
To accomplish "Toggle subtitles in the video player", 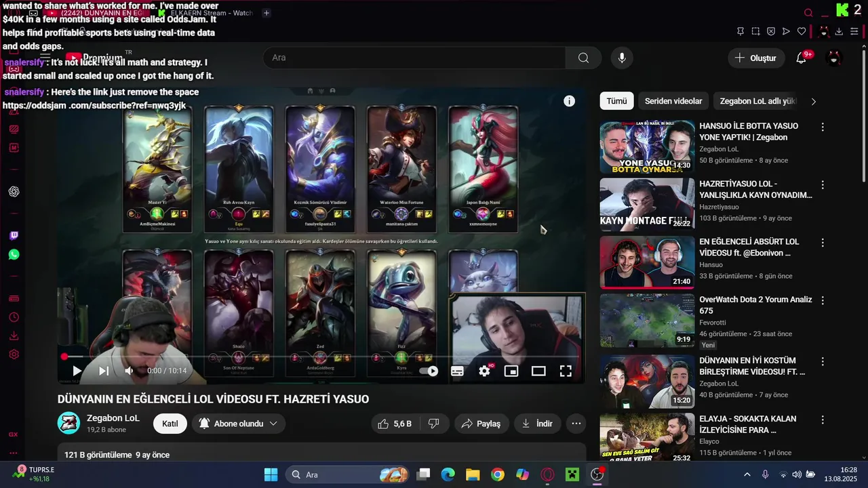I will click(x=457, y=371).
